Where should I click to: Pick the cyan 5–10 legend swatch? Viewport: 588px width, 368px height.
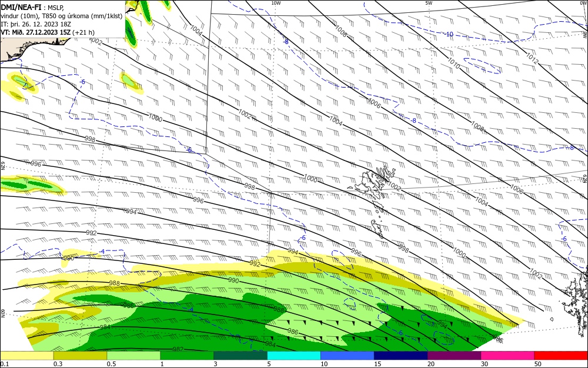point(293,356)
